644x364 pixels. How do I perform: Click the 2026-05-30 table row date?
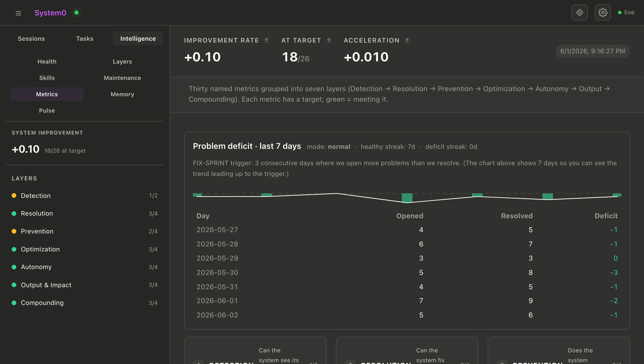(217, 272)
